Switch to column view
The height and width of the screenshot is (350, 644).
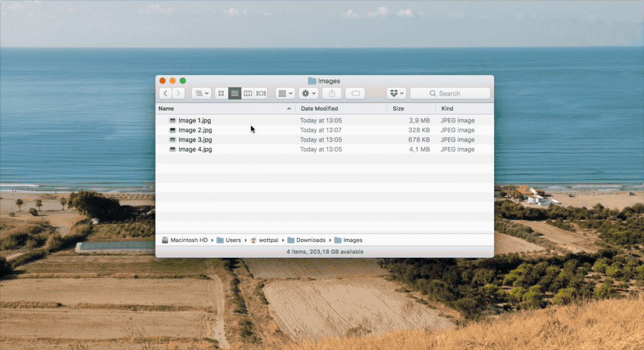[248, 94]
